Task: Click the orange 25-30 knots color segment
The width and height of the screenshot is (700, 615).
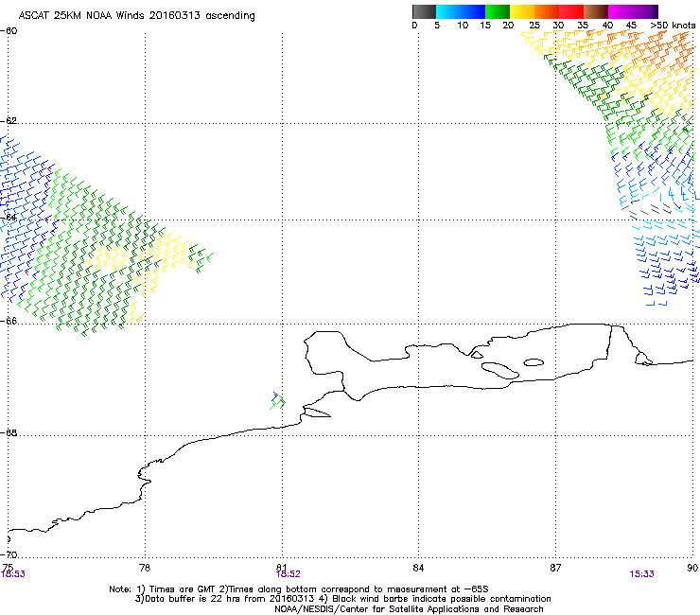Action: click(x=547, y=11)
